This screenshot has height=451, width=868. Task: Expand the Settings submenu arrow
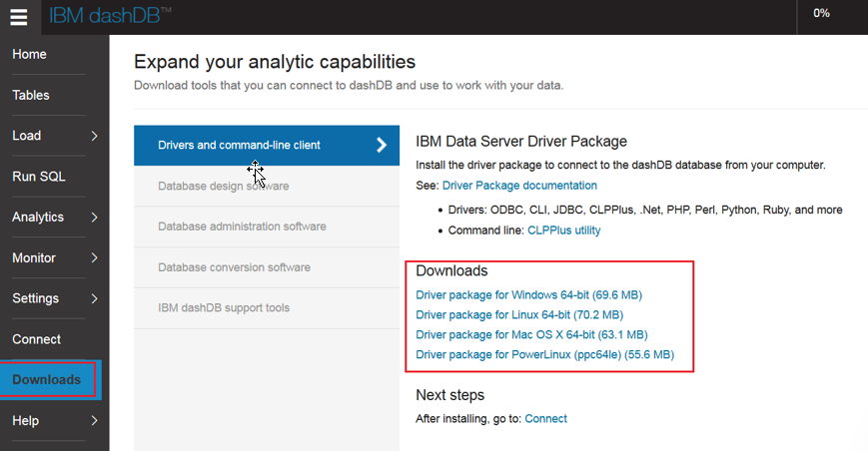94,298
